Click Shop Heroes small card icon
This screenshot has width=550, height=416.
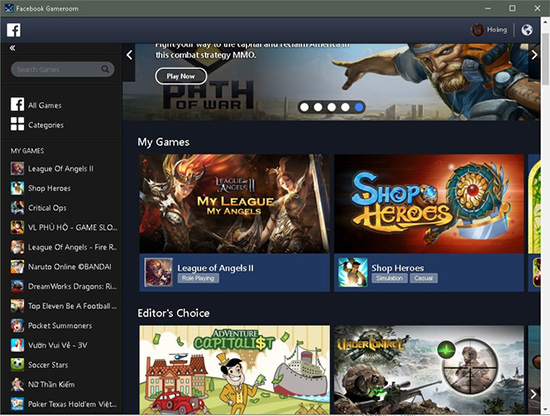point(353,272)
